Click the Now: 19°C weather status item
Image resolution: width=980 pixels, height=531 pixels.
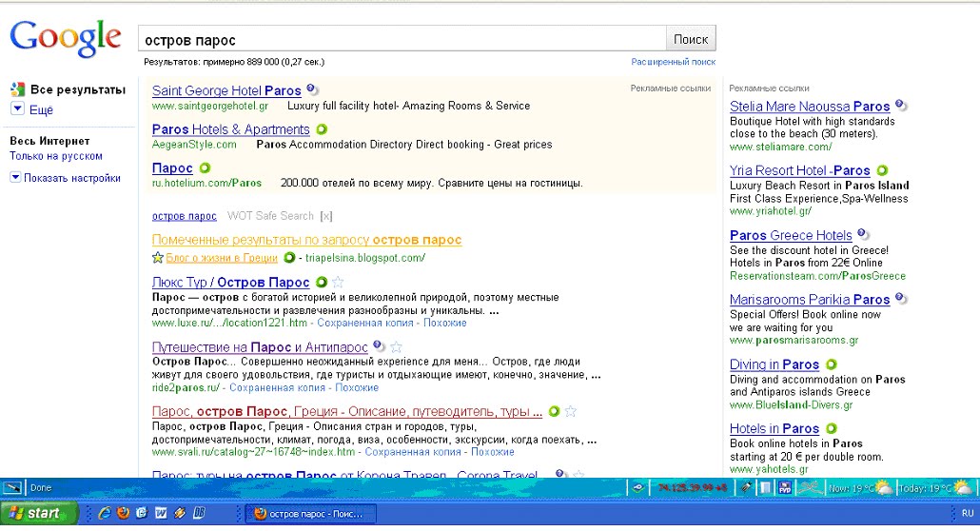pyautogui.click(x=861, y=488)
